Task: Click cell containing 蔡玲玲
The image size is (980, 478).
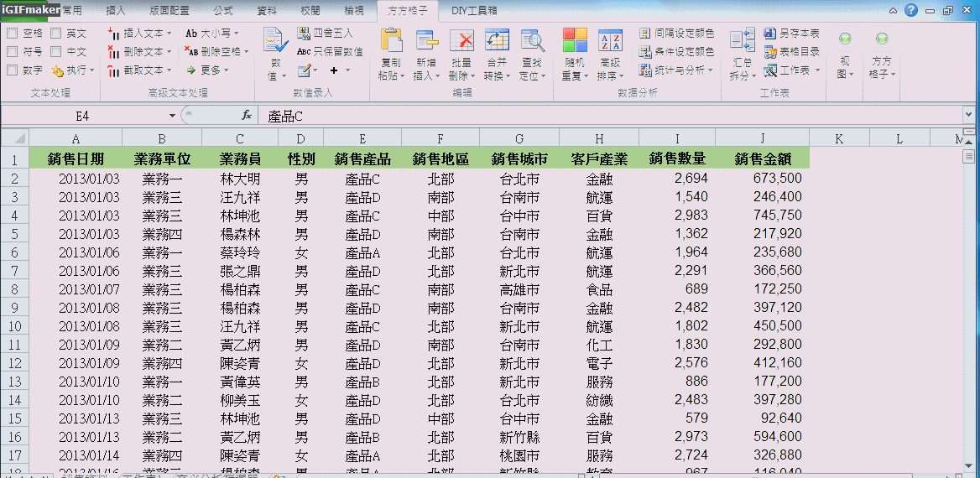Action: tap(240, 253)
